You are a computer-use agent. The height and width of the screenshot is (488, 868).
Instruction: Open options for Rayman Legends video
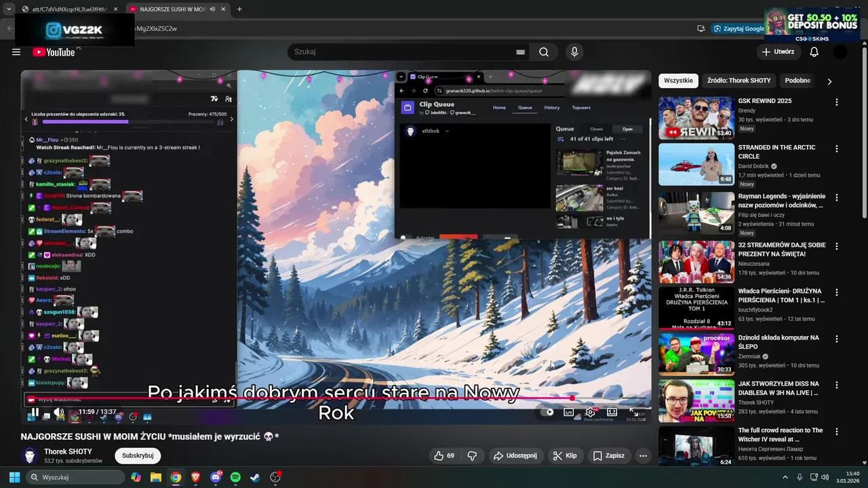coord(836,197)
